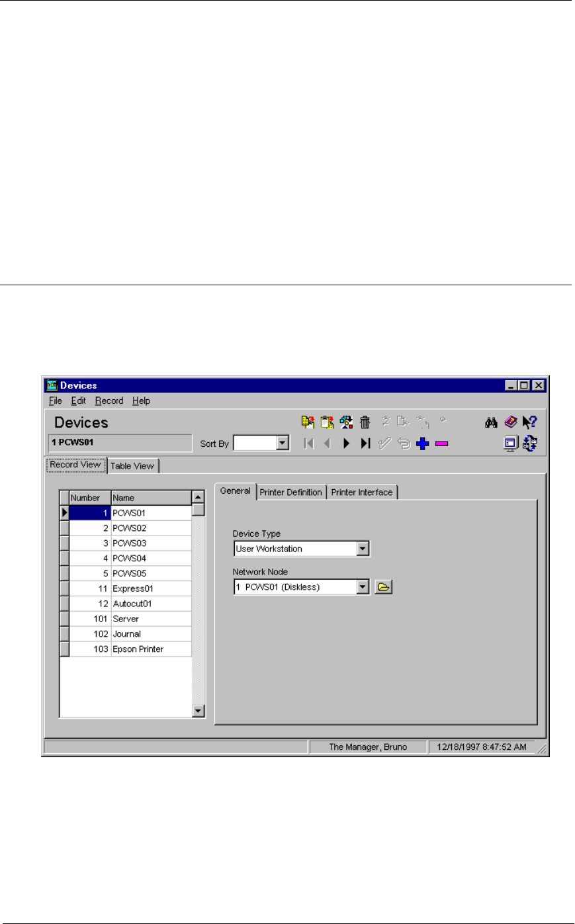Minimize the Devices window
Screen dimensions: 575x924
511,385
